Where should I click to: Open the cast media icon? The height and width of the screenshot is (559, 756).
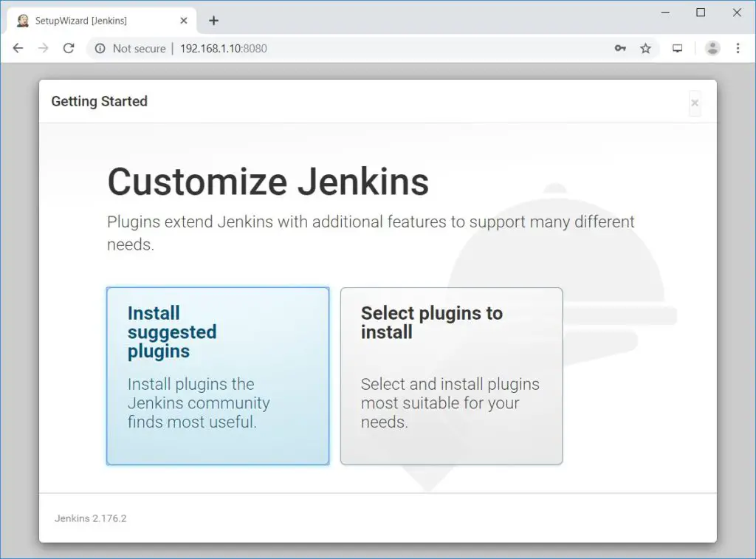coord(678,48)
